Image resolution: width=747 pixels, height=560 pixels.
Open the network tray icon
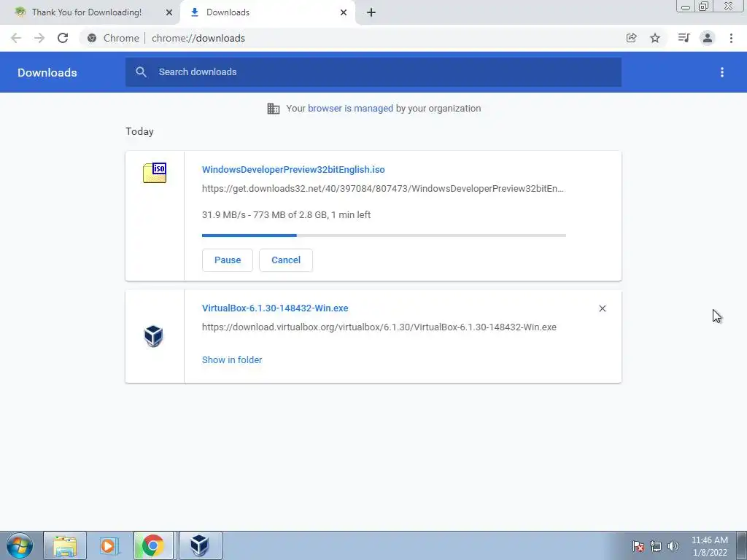[656, 546]
